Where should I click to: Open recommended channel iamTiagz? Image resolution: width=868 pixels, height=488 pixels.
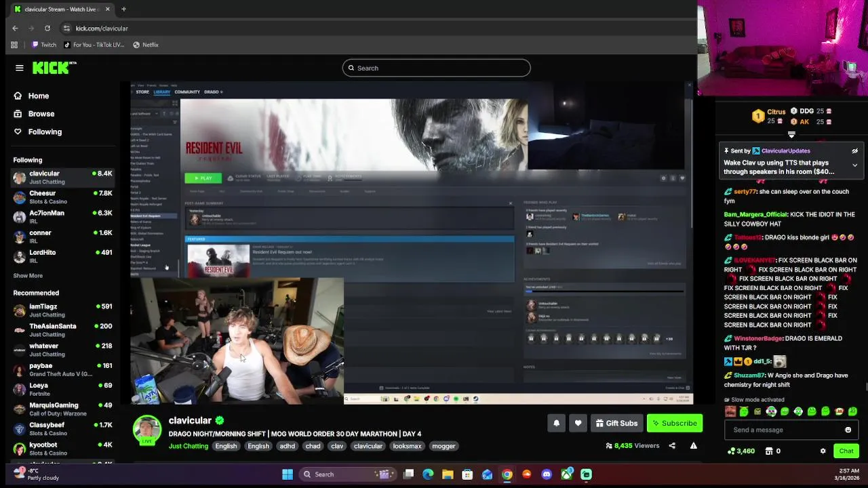pos(62,310)
